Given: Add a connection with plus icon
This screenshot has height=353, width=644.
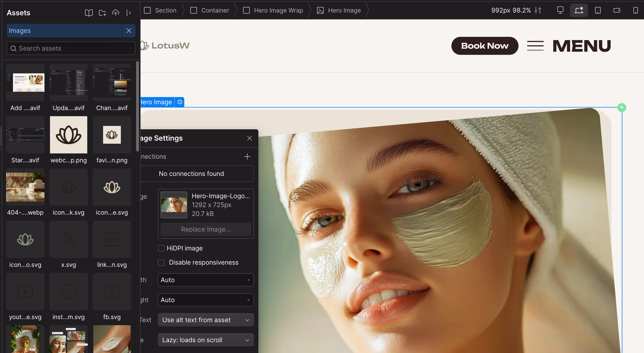Looking at the screenshot, I should tap(247, 156).
